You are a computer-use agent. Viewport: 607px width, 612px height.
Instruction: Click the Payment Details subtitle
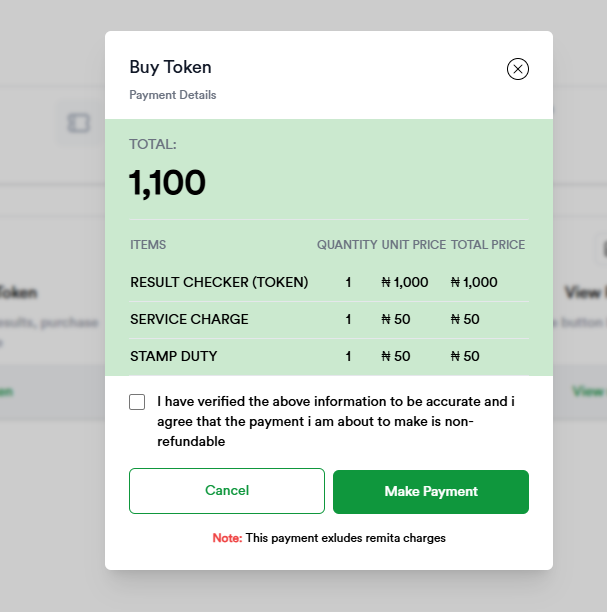click(172, 95)
